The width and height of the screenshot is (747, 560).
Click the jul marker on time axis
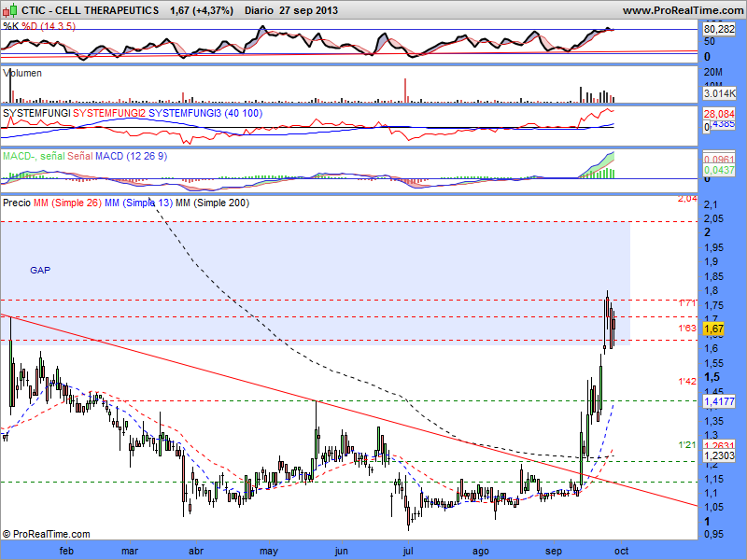coord(408,552)
